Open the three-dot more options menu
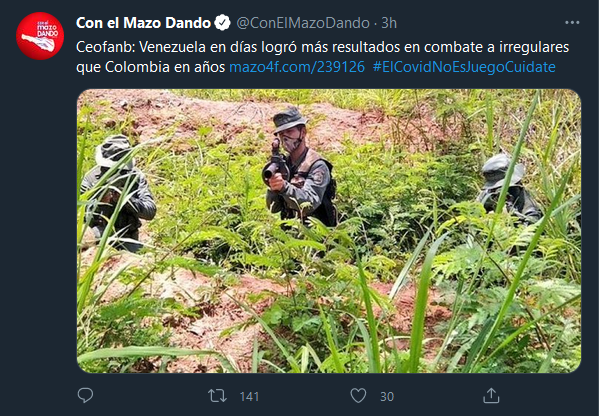 click(x=572, y=23)
